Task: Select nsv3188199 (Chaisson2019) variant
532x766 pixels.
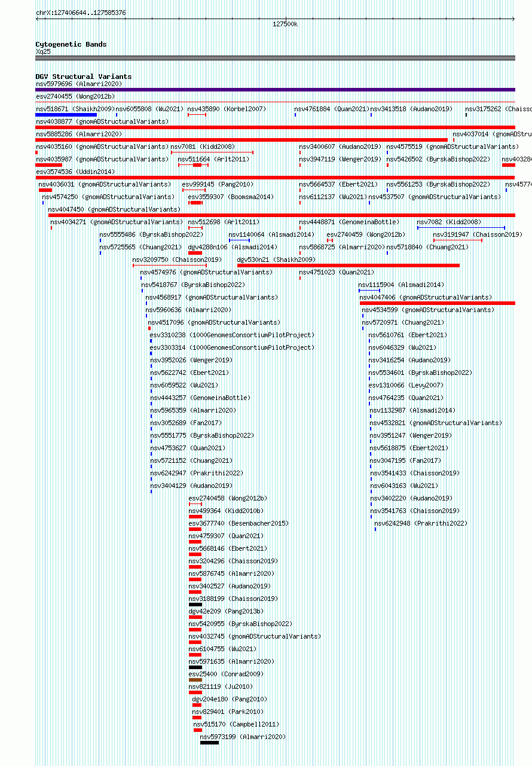Action: point(233,599)
